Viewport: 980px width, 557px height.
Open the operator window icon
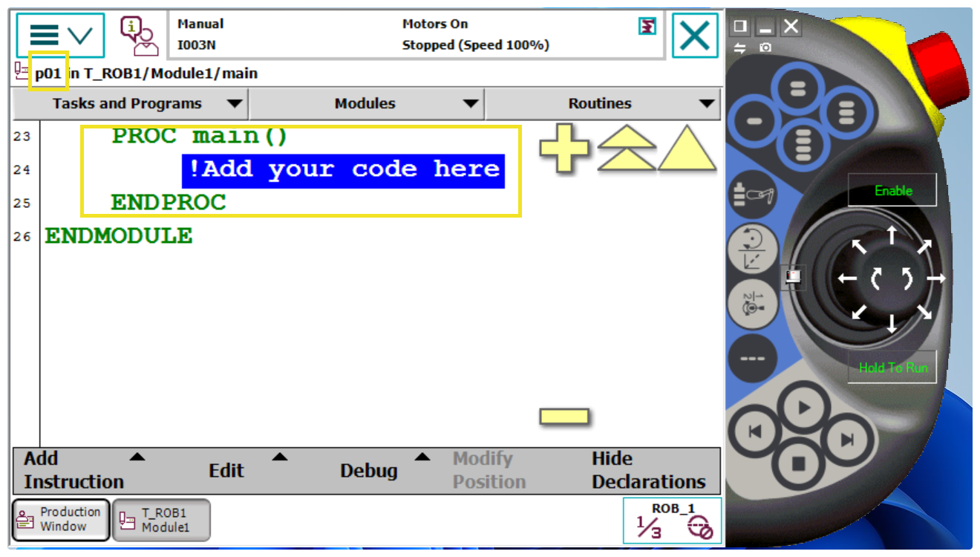pyautogui.click(x=140, y=36)
